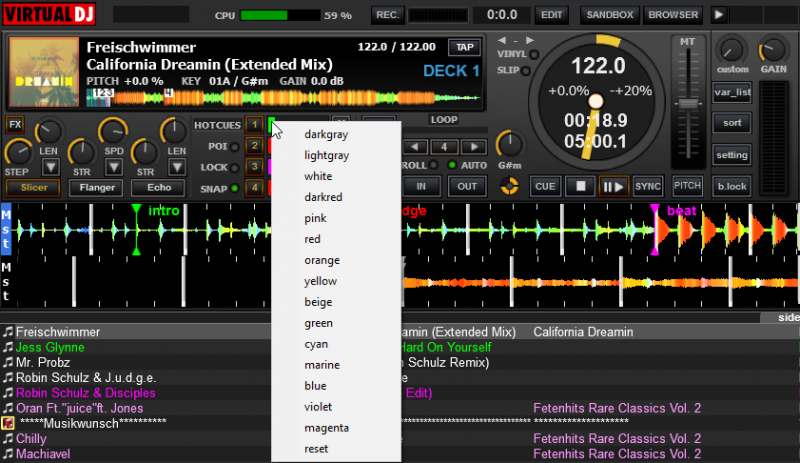The width and height of the screenshot is (800, 463).
Task: Click the song overview waveform progress bar
Action: pyautogui.click(x=284, y=98)
